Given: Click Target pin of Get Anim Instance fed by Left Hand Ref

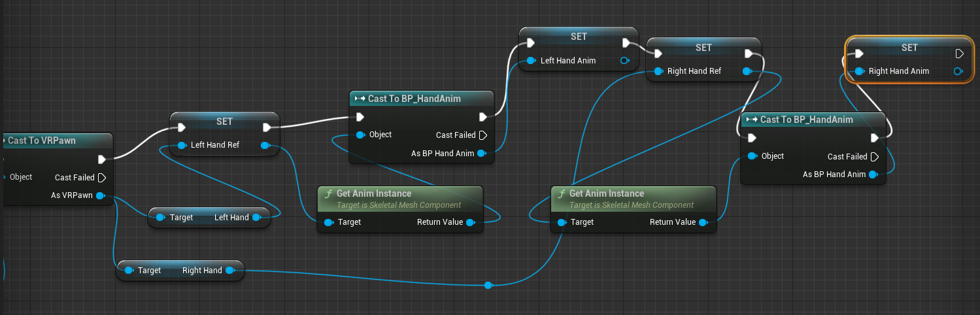Looking at the screenshot, I should 329,222.
